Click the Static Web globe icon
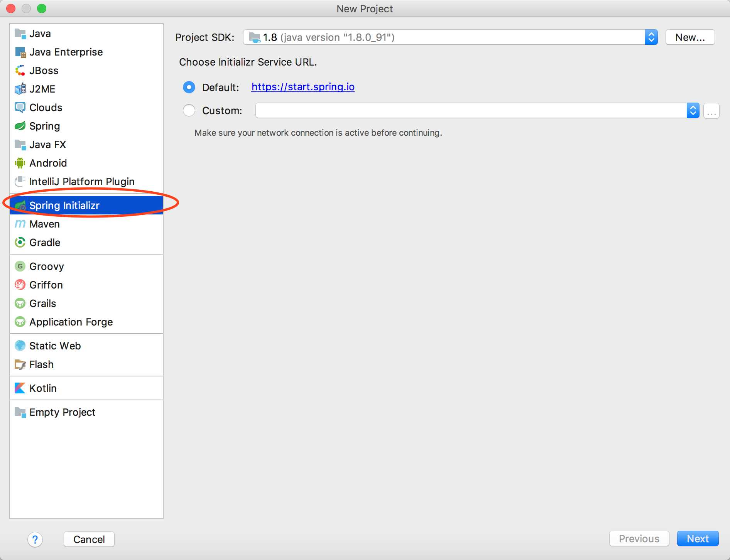Screen dimensions: 730x560 [20, 346]
